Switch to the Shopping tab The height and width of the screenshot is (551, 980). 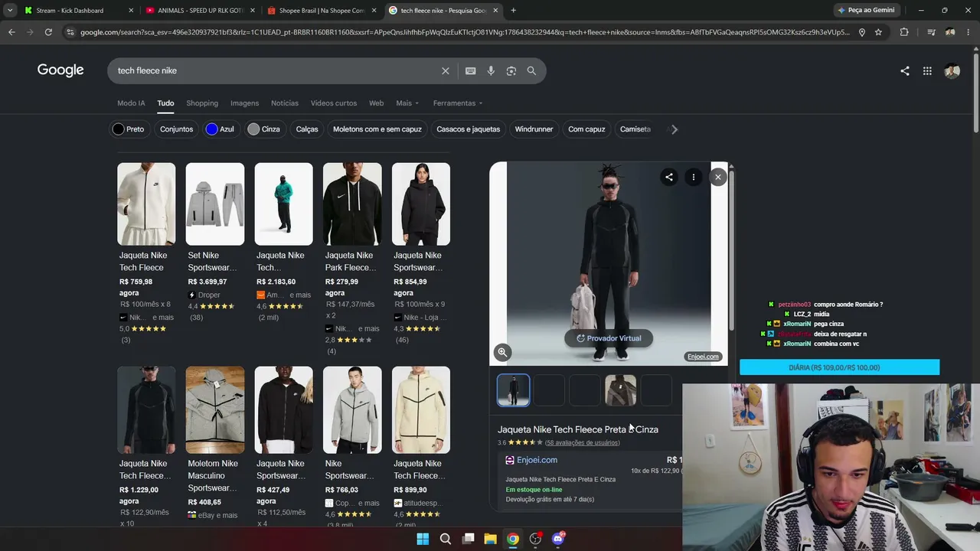coord(202,103)
